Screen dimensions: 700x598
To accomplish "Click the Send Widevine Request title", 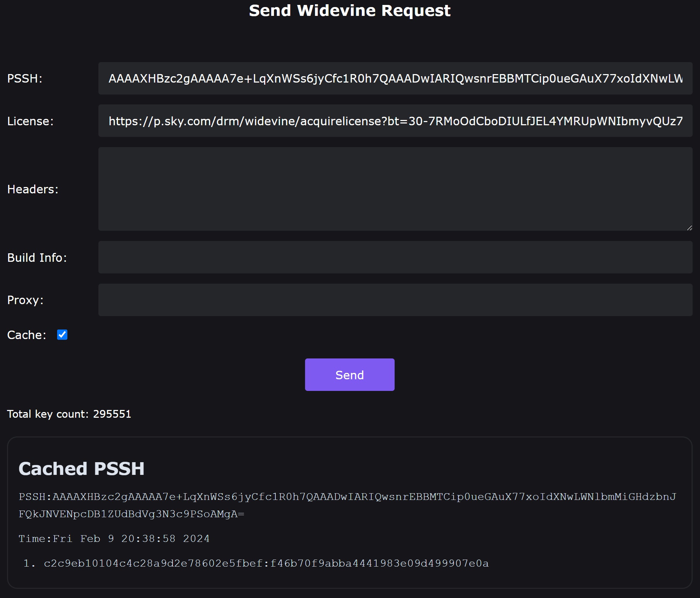I will [x=349, y=11].
